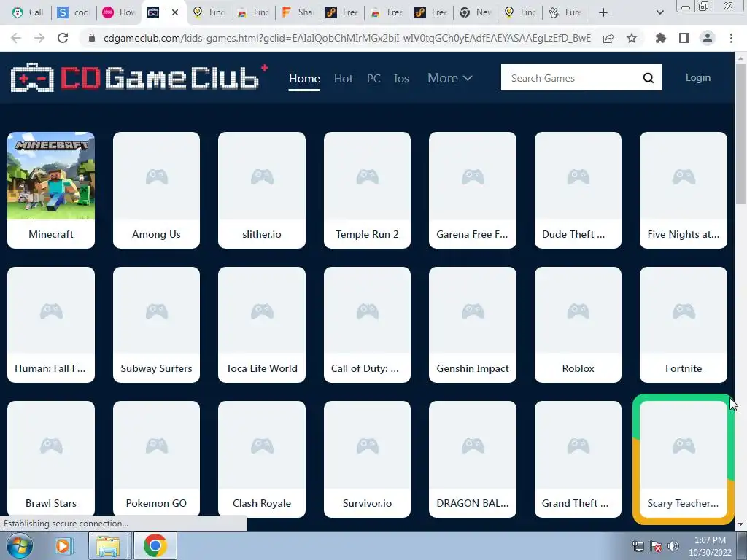Open the slither.io game card
The image size is (747, 560).
click(262, 190)
